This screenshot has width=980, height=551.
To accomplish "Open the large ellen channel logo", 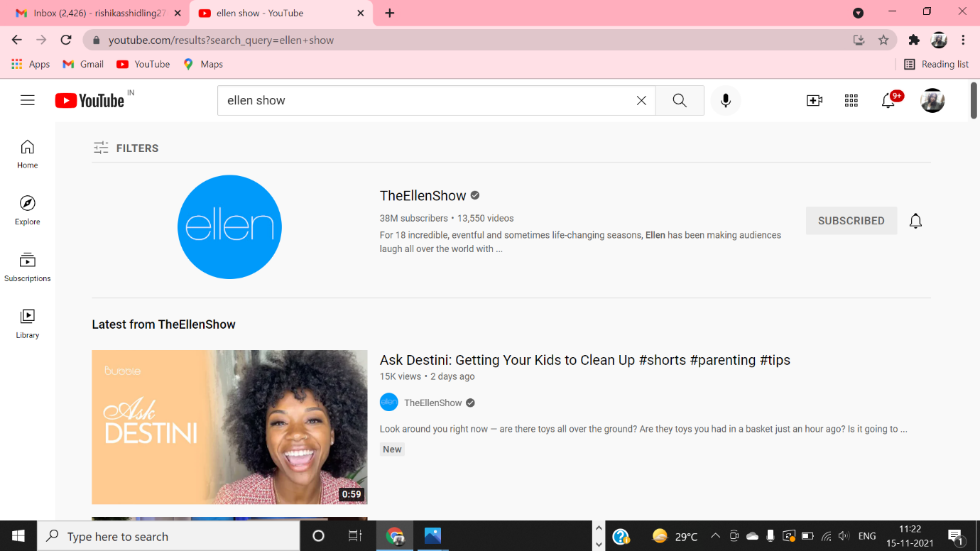I will [229, 227].
